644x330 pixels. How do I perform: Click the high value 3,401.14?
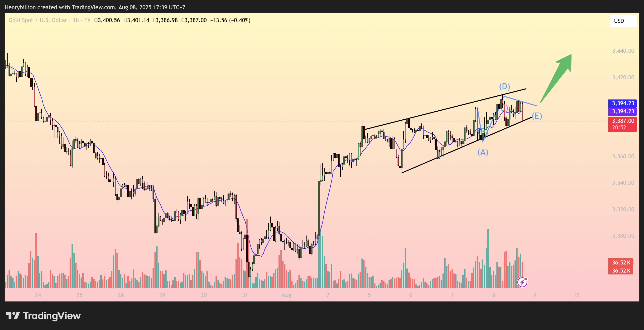tap(138, 20)
